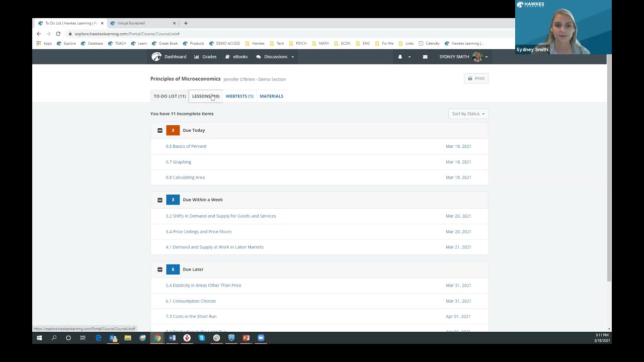Open the ENG bookmark folder

pos(363,43)
